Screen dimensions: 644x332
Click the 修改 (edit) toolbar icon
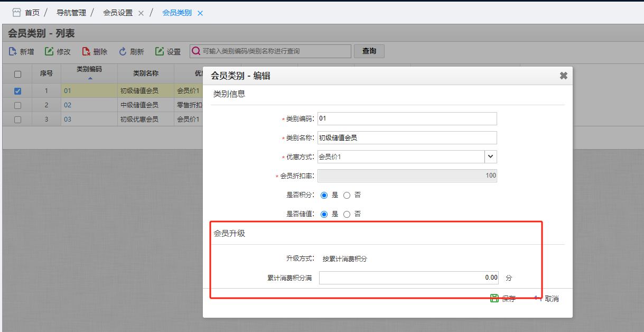pos(49,51)
